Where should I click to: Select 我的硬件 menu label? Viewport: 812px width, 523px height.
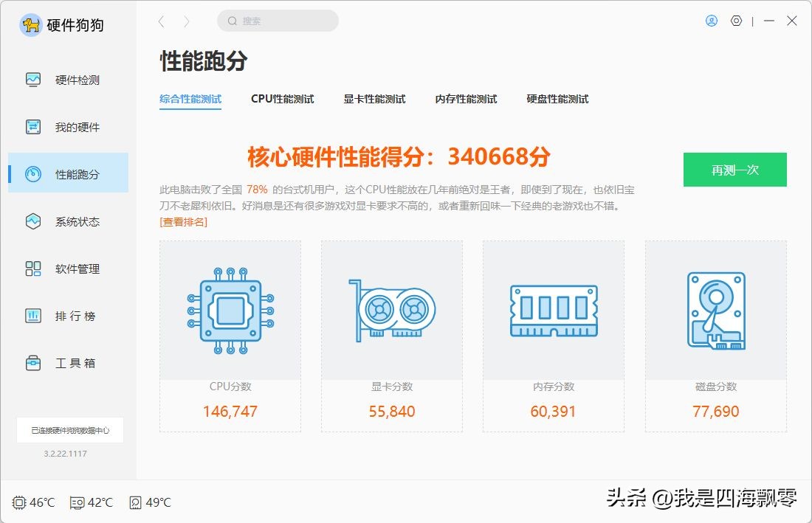coord(78,128)
